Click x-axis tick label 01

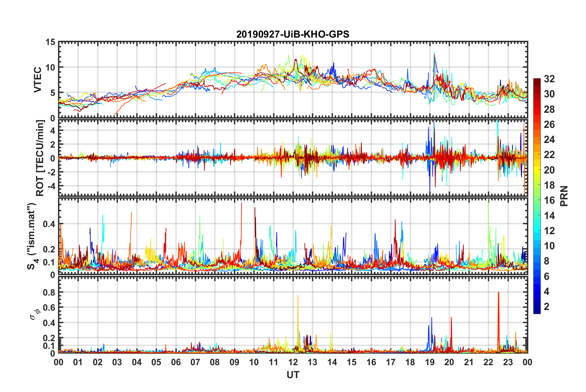pos(78,362)
